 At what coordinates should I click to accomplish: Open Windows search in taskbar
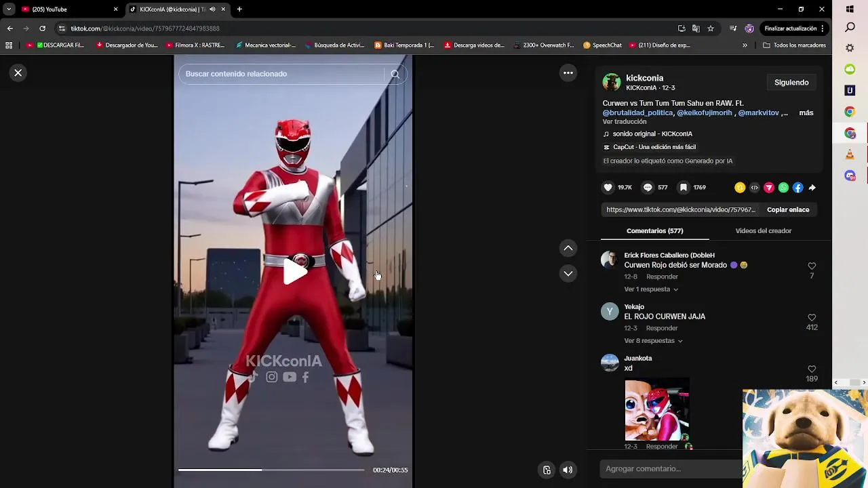pos(850,28)
